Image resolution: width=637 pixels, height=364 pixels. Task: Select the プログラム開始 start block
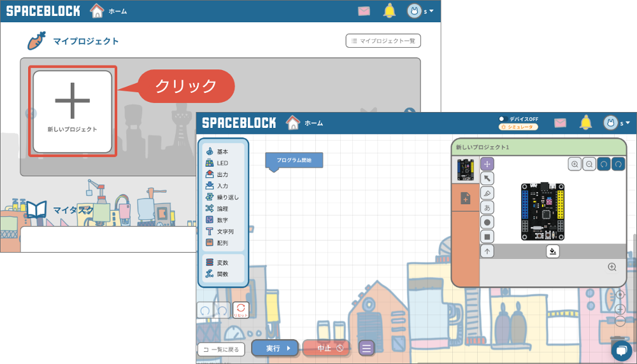tap(294, 160)
